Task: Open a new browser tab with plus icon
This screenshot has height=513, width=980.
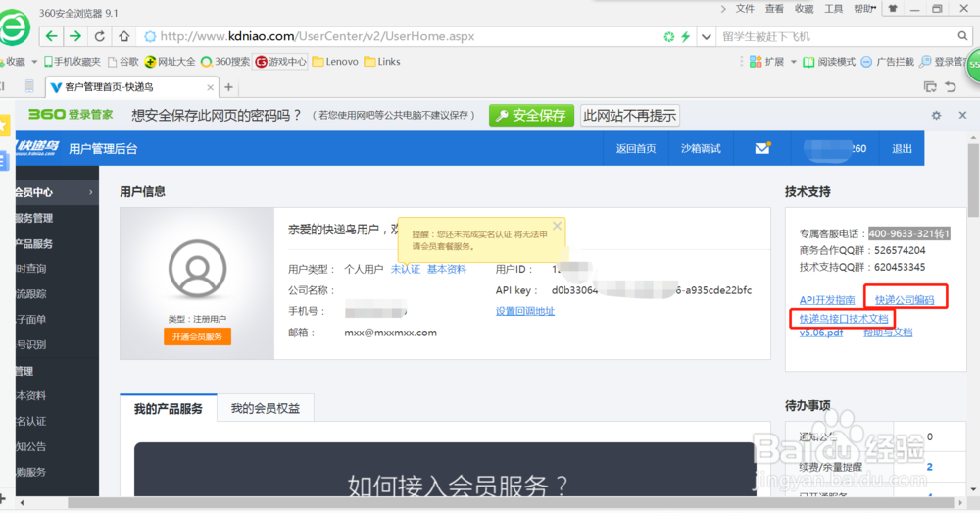Action: [x=228, y=87]
